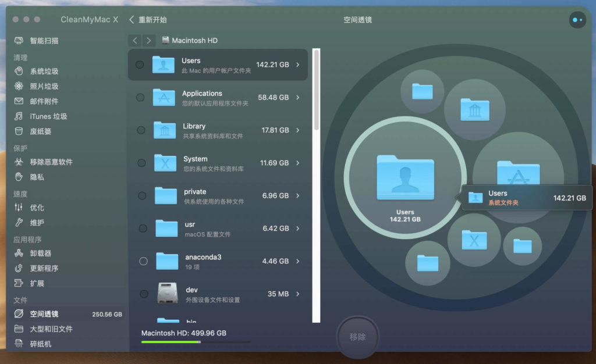Image resolution: width=596 pixels, height=364 pixels.
Task: Click the Applications folder icon in the list
Action: tap(164, 97)
